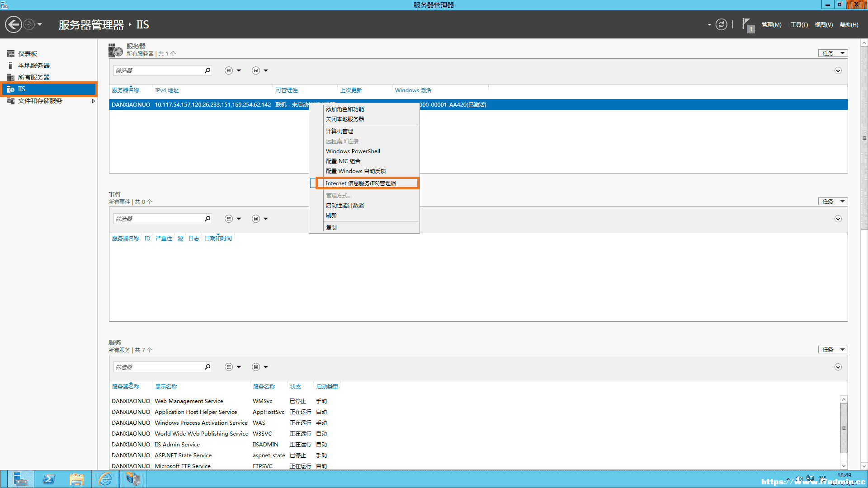Sort servers by 可管理性 column
The width and height of the screenshot is (868, 488).
tap(287, 90)
